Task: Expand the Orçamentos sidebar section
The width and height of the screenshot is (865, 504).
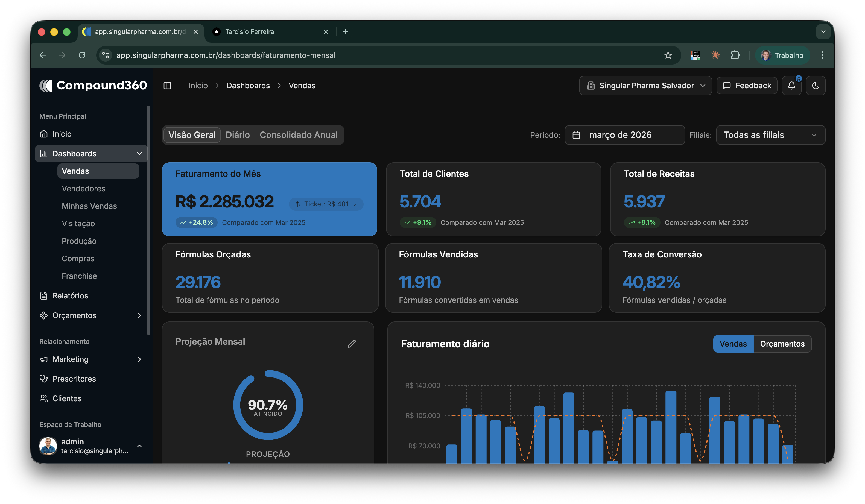Action: (x=139, y=315)
